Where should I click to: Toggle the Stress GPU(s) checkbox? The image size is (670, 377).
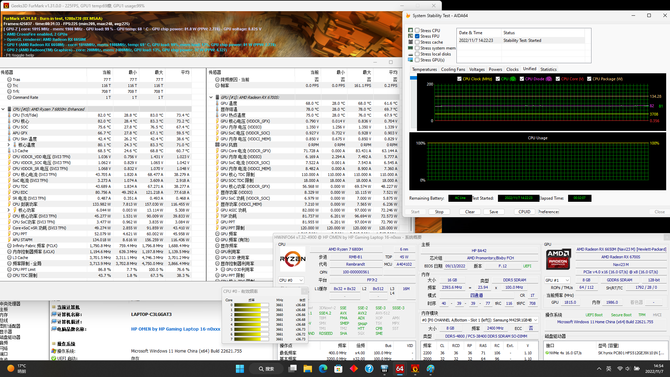click(417, 60)
